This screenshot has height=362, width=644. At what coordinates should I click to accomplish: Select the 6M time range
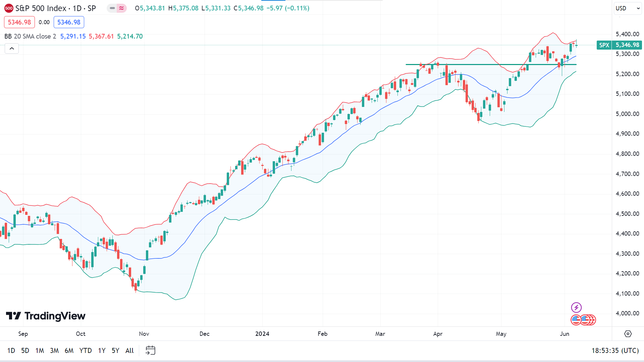tap(69, 351)
